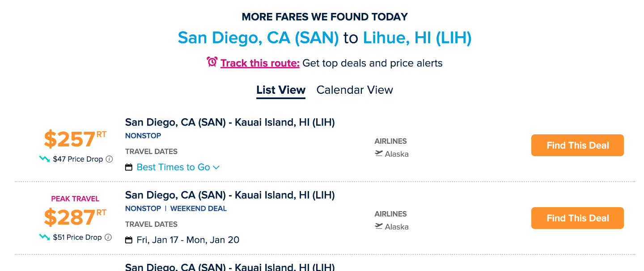The height and width of the screenshot is (271, 644).
Task: Click the chevron after Best Times to Go
Action: [216, 167]
